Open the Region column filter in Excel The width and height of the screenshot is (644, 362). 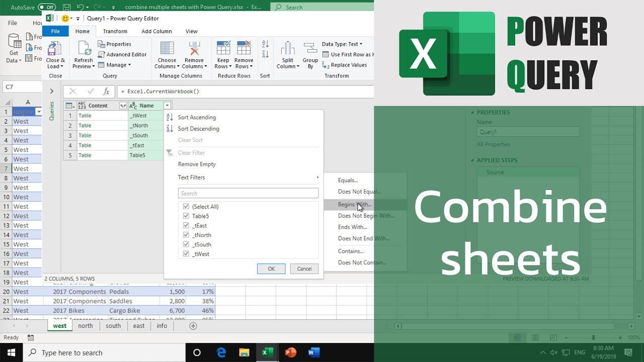39,112
